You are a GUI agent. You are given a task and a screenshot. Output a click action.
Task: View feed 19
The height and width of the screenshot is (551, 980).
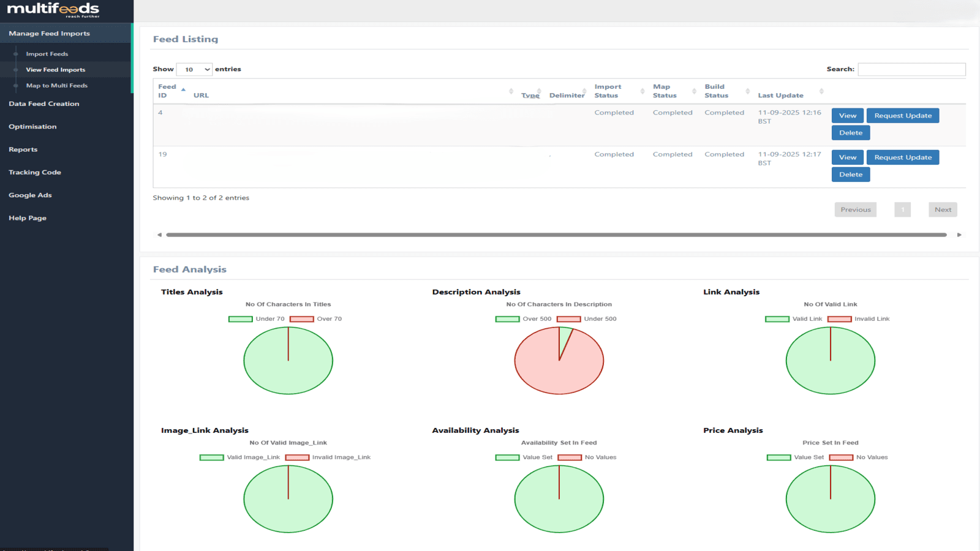(848, 157)
